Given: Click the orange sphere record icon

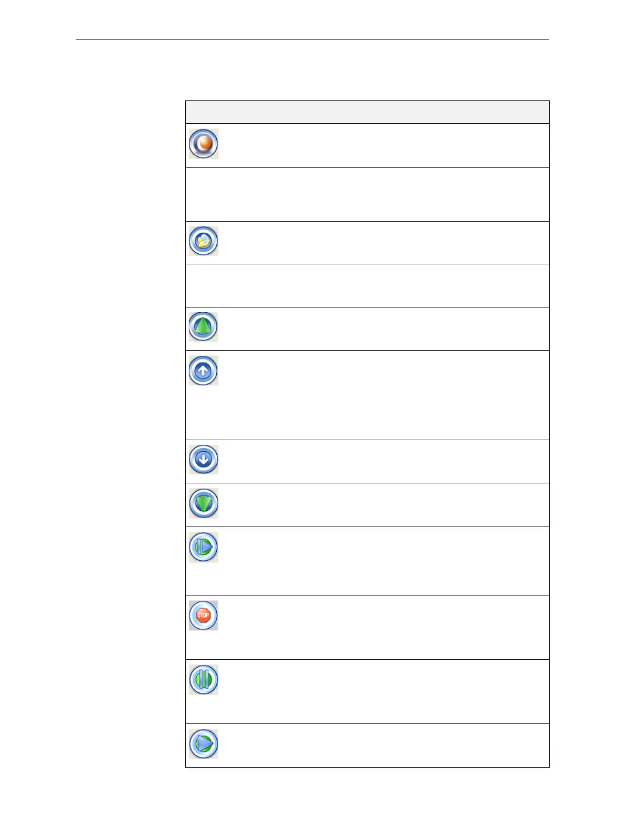Looking at the screenshot, I should [204, 144].
